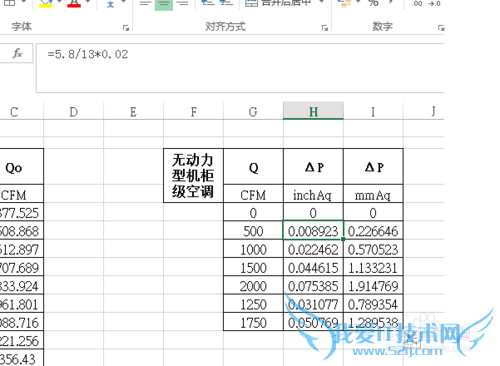The width and height of the screenshot is (500, 366).
Task: Select column E header
Action: click(133, 111)
